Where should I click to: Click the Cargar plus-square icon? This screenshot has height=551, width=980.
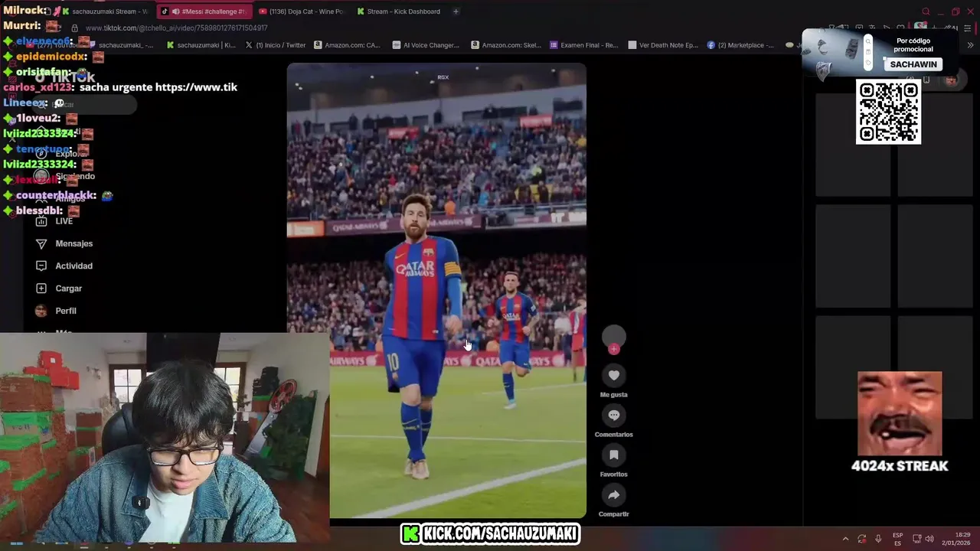[x=41, y=289]
